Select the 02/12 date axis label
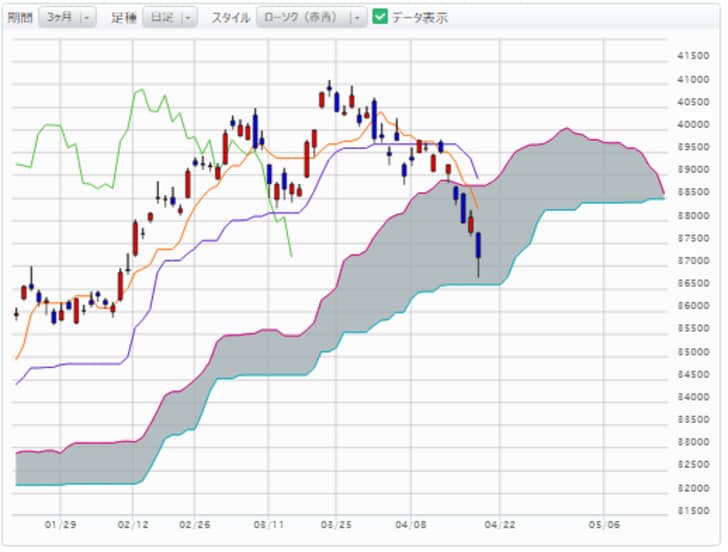The height and width of the screenshot is (552, 728). 133,525
